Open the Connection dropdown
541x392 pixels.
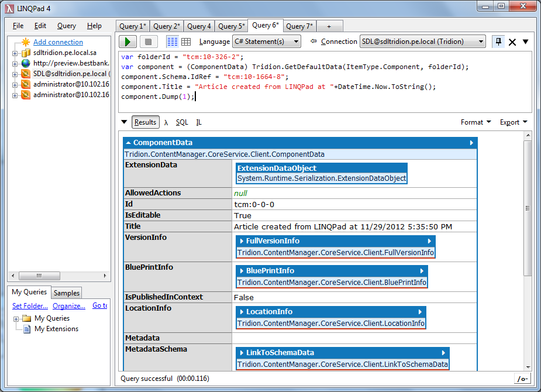click(422, 42)
